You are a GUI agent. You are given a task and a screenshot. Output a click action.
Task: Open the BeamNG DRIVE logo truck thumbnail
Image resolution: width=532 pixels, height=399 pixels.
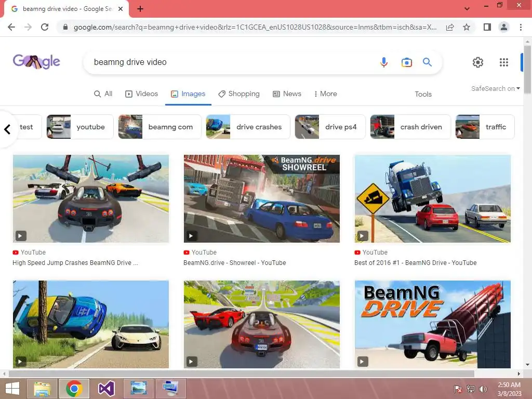tap(433, 324)
